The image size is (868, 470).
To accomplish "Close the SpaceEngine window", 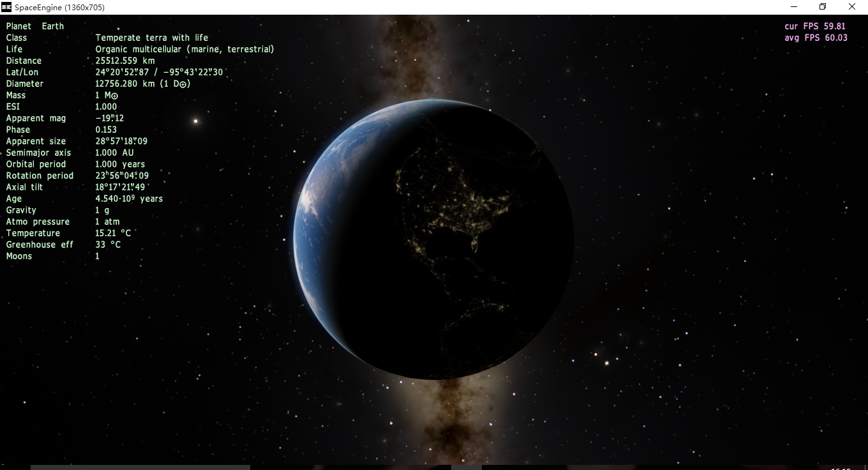I will pyautogui.click(x=852, y=7).
